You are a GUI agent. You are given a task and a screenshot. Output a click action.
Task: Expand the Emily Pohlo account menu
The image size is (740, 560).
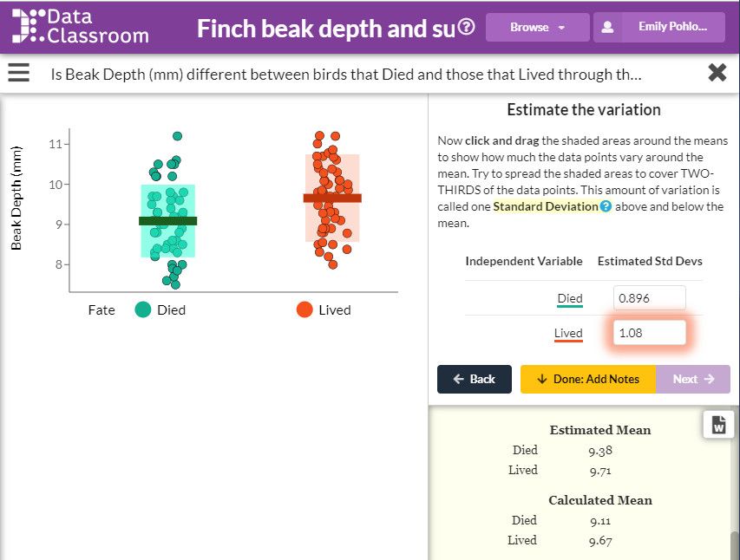[672, 27]
